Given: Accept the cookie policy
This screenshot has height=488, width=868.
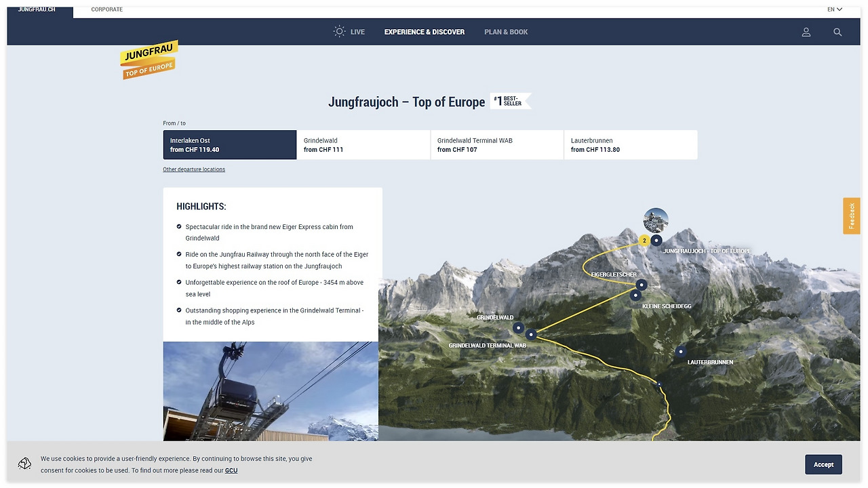Looking at the screenshot, I should 823,464.
